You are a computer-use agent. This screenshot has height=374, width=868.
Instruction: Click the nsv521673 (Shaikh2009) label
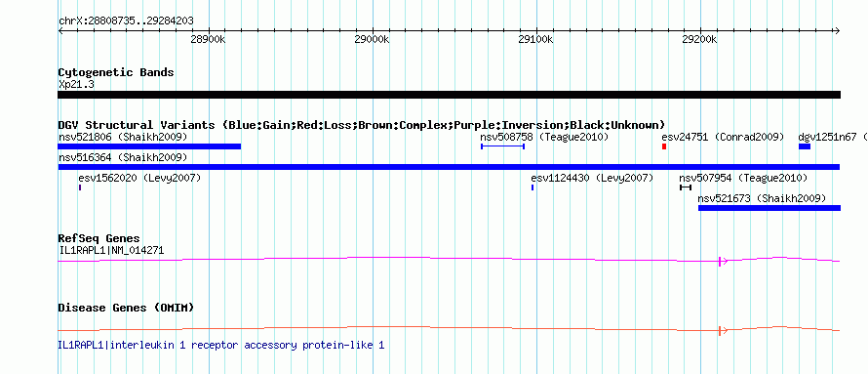(x=763, y=198)
